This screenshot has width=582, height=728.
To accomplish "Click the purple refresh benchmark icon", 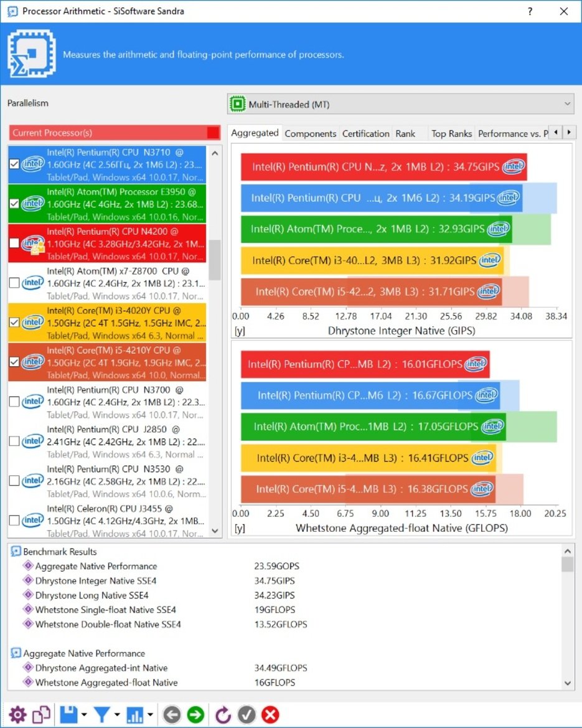I will click(x=223, y=714).
